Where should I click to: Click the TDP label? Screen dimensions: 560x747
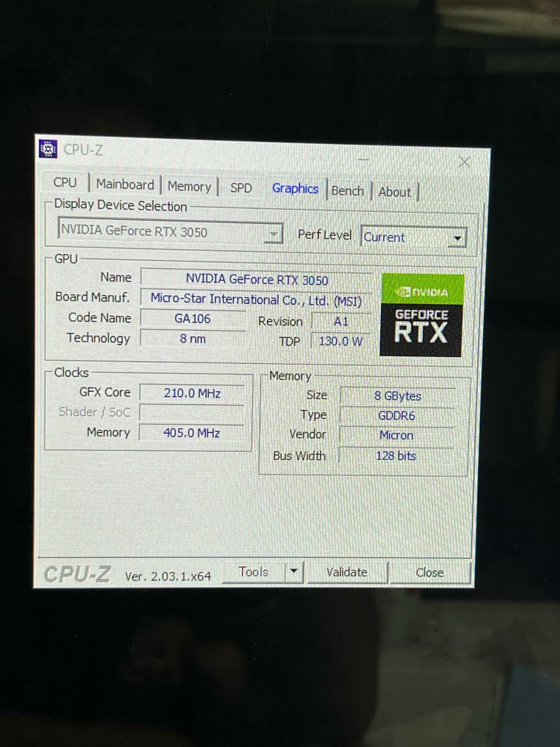(289, 341)
